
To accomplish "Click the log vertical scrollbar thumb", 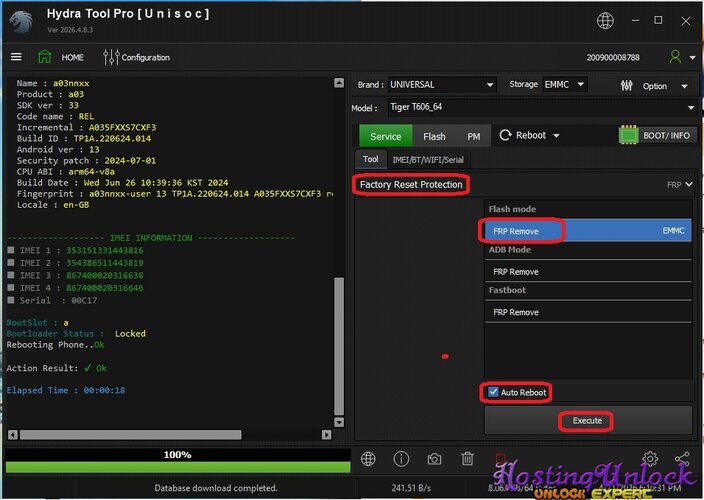I will click(339, 346).
